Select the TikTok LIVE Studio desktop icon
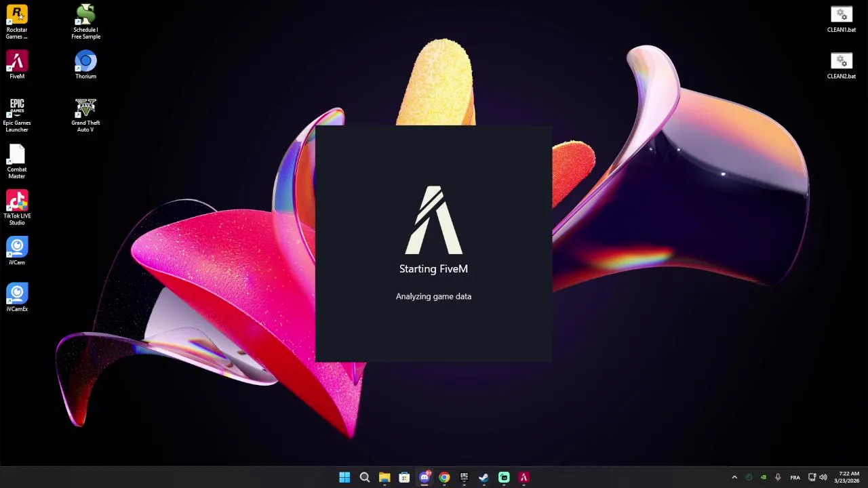This screenshot has height=488, width=868. click(17, 207)
